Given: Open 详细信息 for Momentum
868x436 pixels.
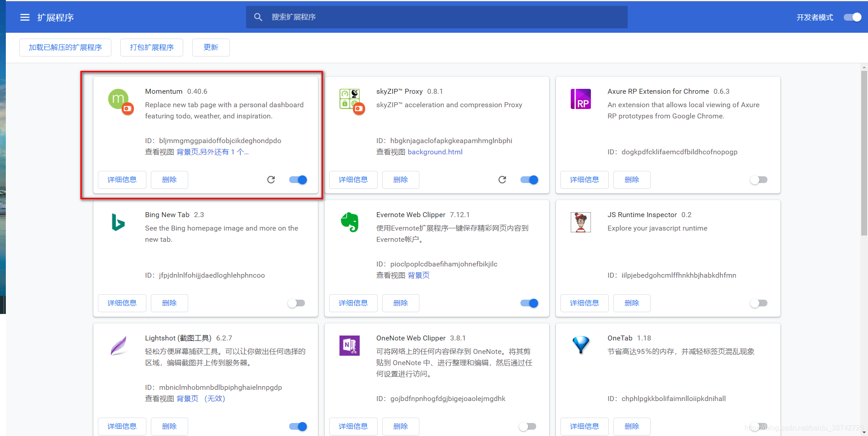Looking at the screenshot, I should (x=122, y=179).
